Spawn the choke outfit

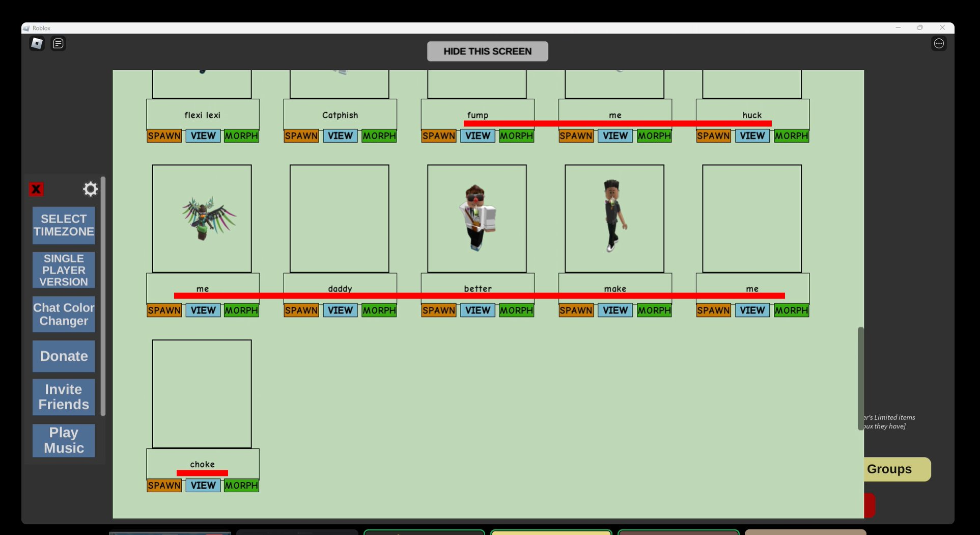[164, 486]
